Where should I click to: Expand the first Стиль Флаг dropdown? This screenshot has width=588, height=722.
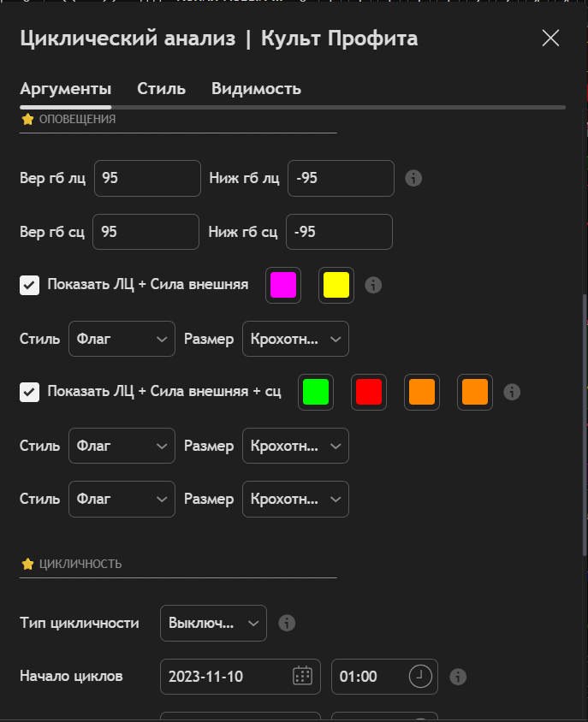122,339
